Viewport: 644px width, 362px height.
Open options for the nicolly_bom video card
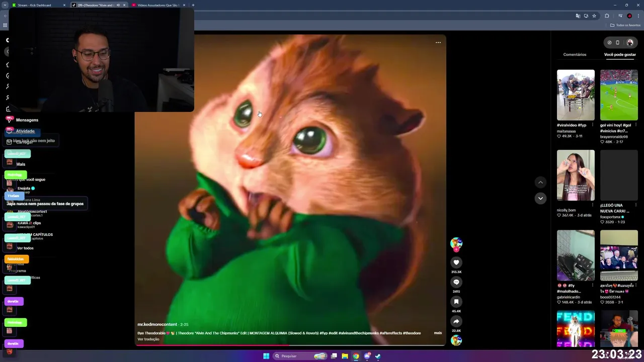(592, 205)
